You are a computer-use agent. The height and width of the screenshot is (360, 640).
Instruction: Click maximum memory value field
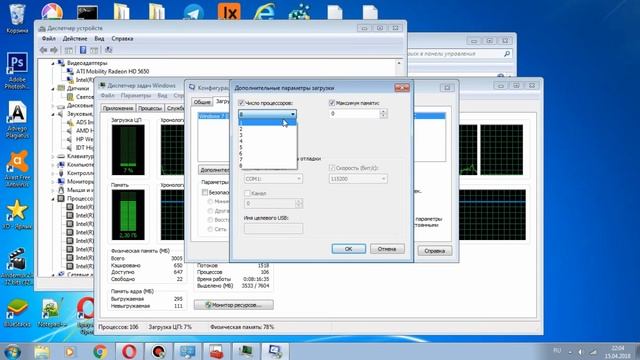[354, 113]
